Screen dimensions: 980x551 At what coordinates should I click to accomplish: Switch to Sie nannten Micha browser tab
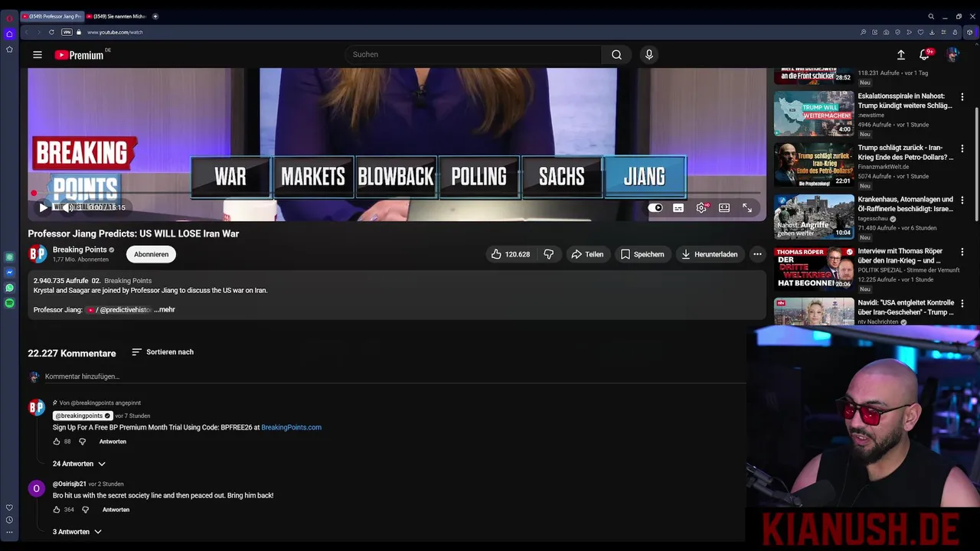click(116, 16)
